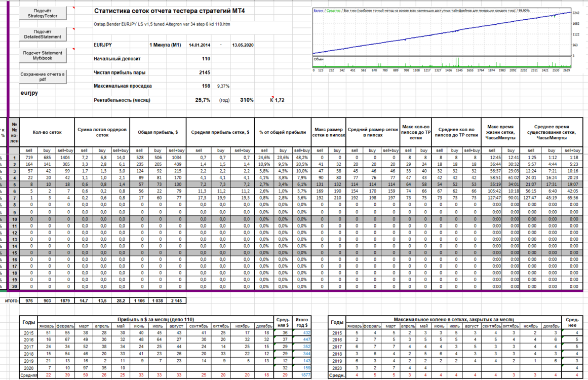The width and height of the screenshot is (588, 380).
Task: Select the 'Сумма лотов ордеров сеток' header
Action: pos(102,132)
